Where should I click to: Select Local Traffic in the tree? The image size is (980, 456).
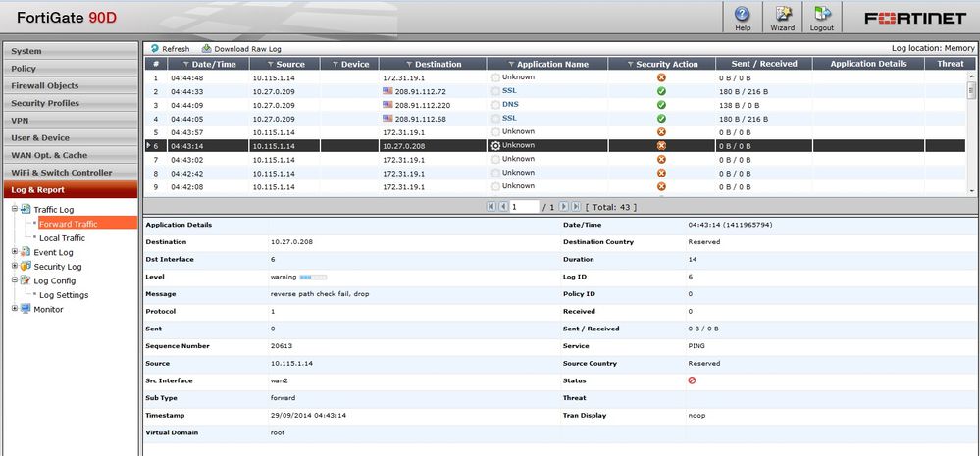coord(63,238)
